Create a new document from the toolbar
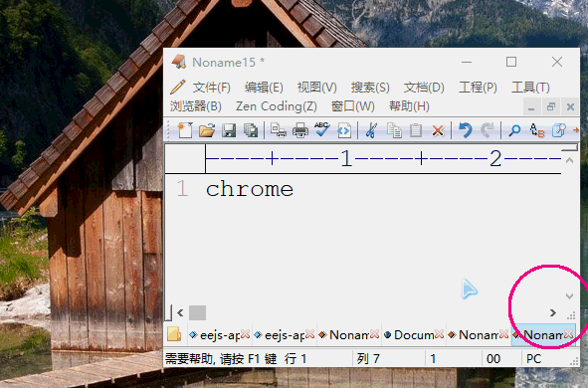The image size is (588, 388). pos(185,130)
